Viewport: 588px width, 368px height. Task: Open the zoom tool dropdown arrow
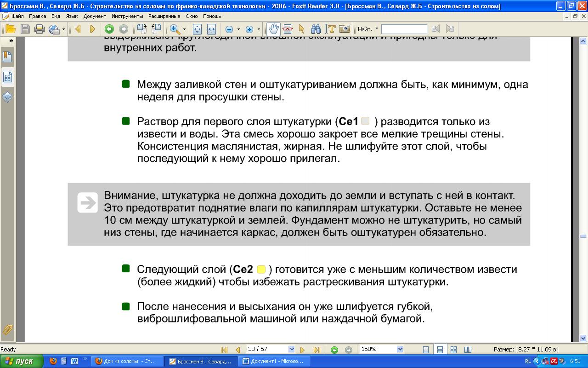(x=184, y=29)
